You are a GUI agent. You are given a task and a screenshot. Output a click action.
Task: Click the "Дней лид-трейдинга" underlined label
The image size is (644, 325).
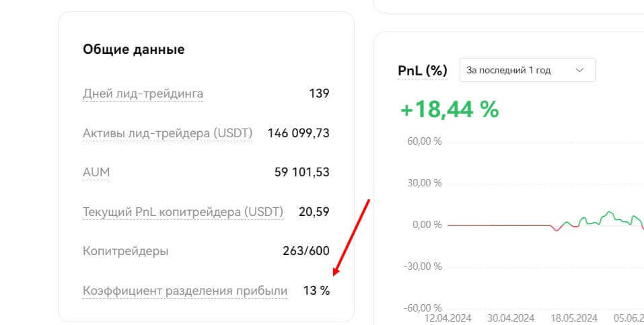coord(143,94)
